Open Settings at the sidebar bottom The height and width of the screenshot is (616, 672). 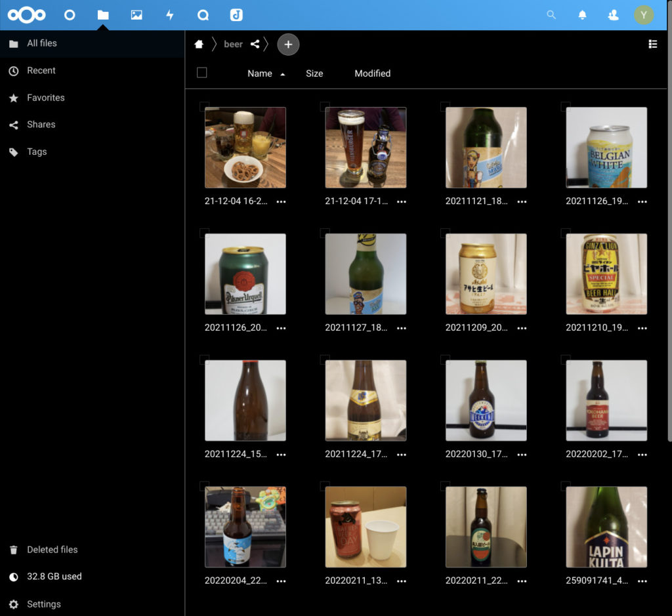click(x=92, y=604)
